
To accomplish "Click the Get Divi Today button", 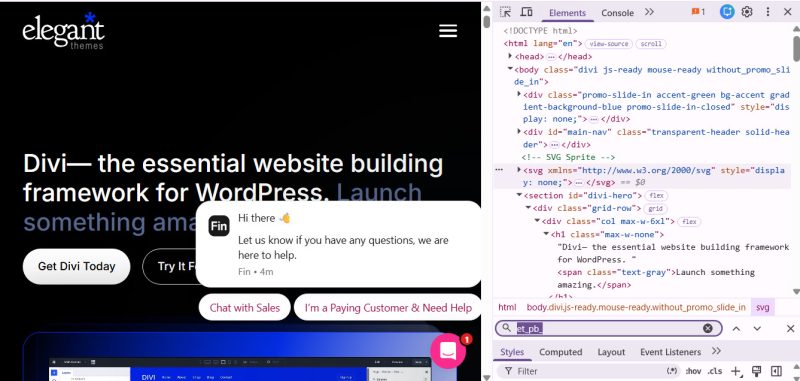I will point(77,266).
